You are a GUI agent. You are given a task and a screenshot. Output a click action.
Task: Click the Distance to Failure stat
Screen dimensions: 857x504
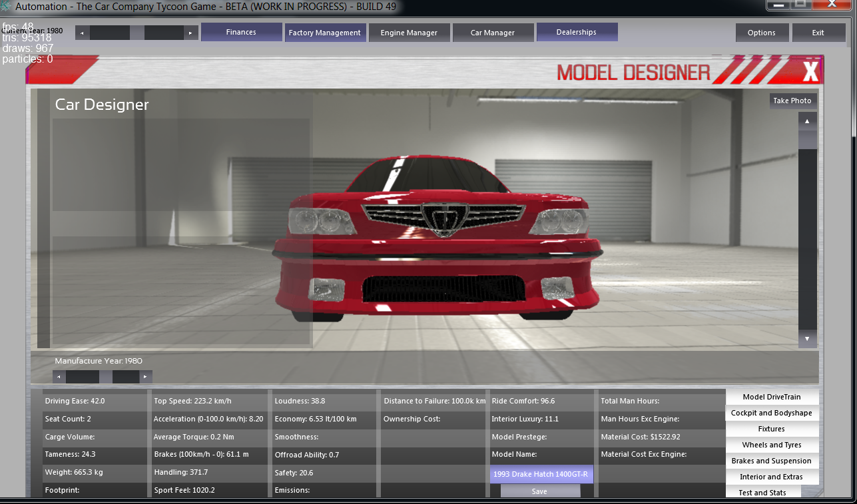point(435,401)
